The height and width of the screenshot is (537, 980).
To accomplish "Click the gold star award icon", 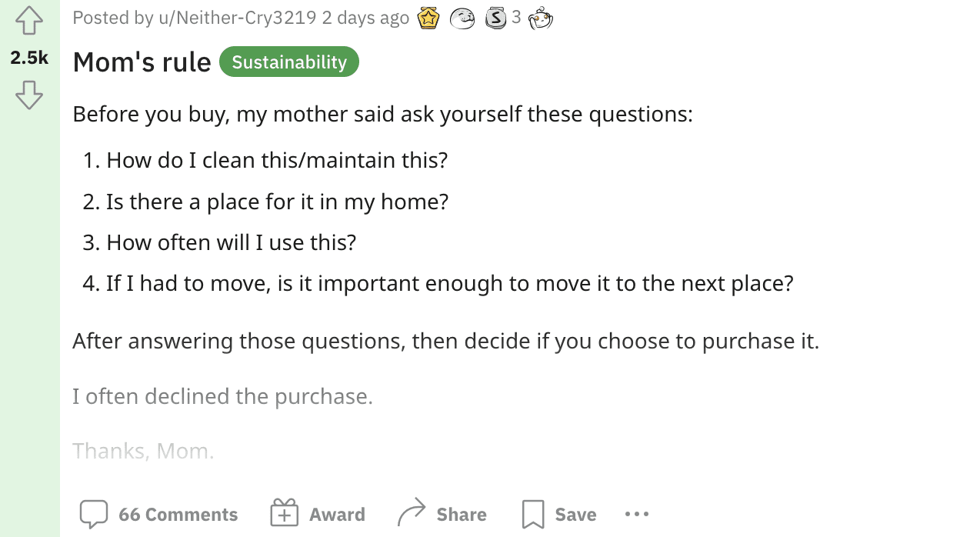I will pyautogui.click(x=428, y=18).
